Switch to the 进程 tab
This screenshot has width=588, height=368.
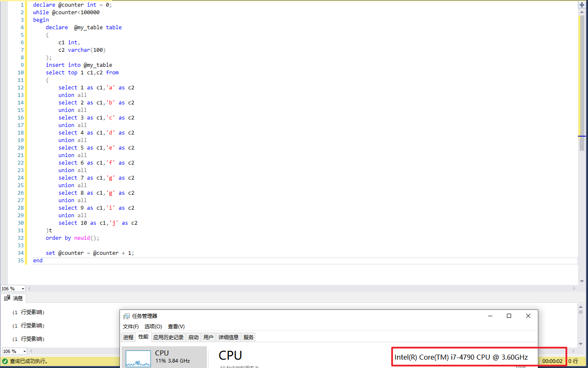(x=128, y=338)
